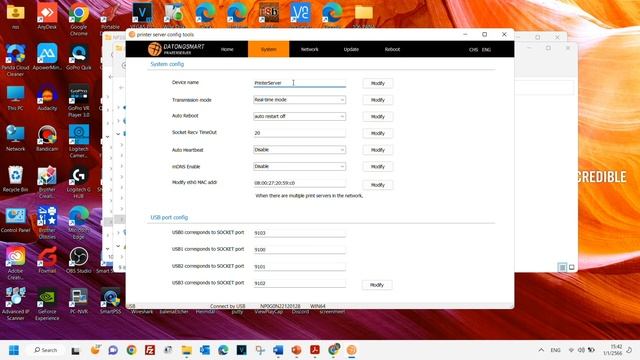Viewport: 640px width, 360px height.
Task: Open the Update tab
Action: point(351,49)
